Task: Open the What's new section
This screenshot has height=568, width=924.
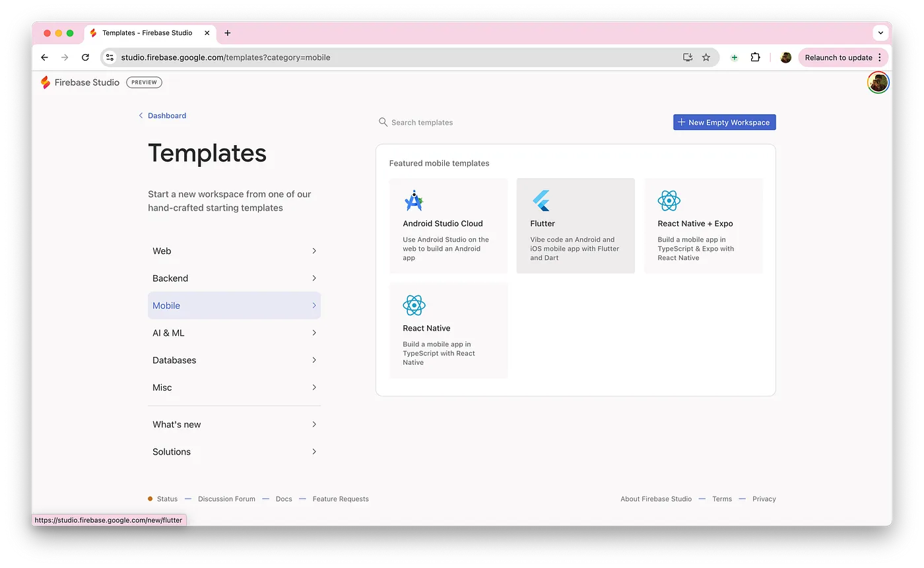Action: 234,424
